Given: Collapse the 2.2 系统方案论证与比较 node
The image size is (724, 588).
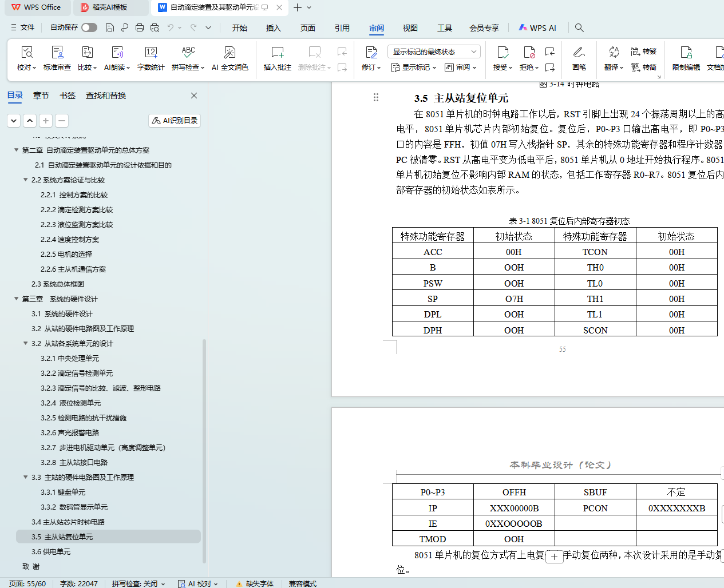Looking at the screenshot, I should 26,180.
